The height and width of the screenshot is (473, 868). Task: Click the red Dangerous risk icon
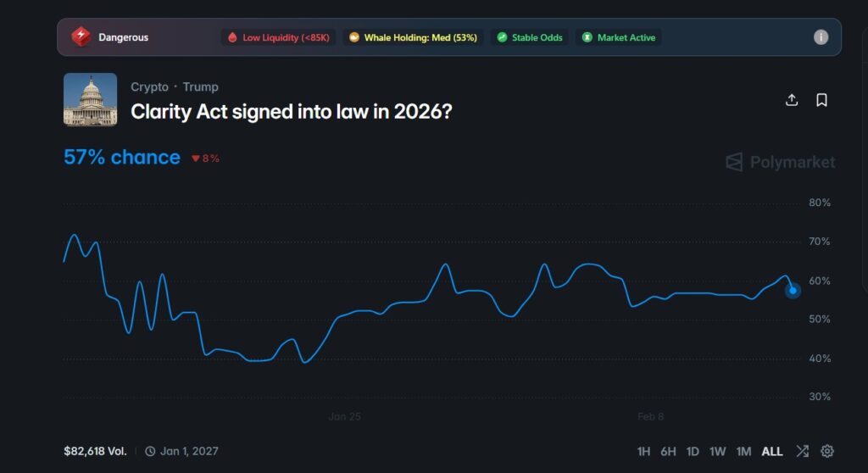click(x=81, y=37)
